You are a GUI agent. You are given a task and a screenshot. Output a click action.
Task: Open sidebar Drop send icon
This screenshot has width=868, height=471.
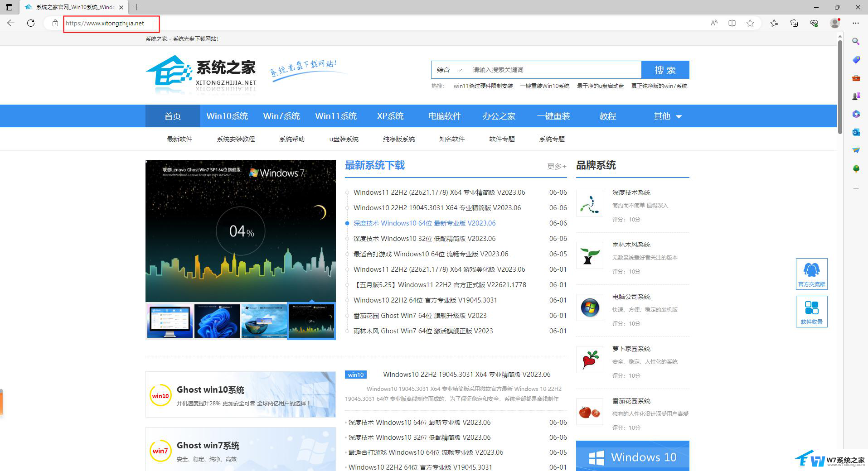coord(856,150)
